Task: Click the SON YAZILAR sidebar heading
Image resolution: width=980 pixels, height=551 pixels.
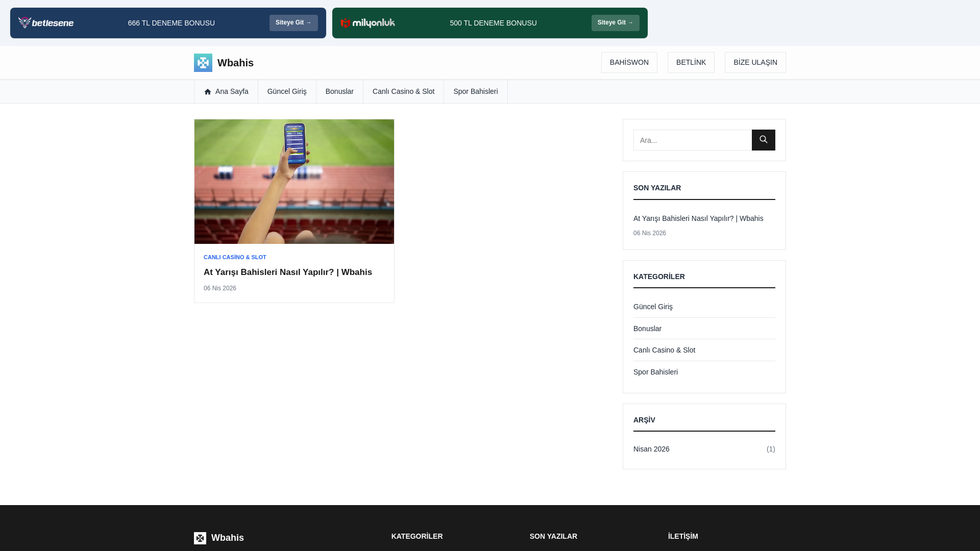Action: tap(657, 188)
